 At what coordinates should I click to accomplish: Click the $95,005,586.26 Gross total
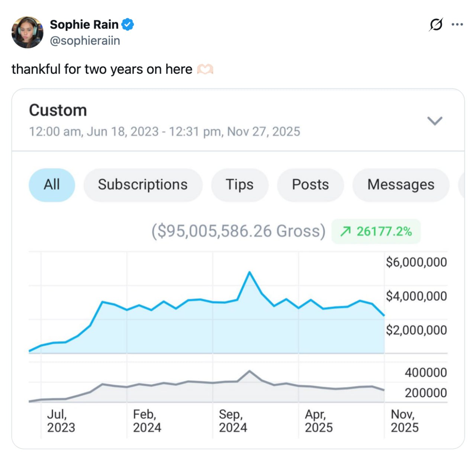[x=238, y=231]
